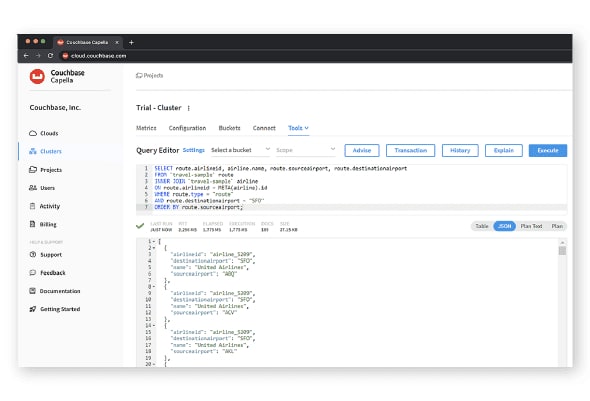Switch results view to Table

(x=482, y=226)
